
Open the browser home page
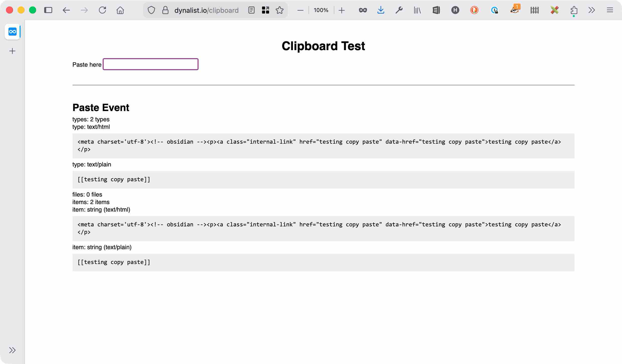click(x=120, y=10)
